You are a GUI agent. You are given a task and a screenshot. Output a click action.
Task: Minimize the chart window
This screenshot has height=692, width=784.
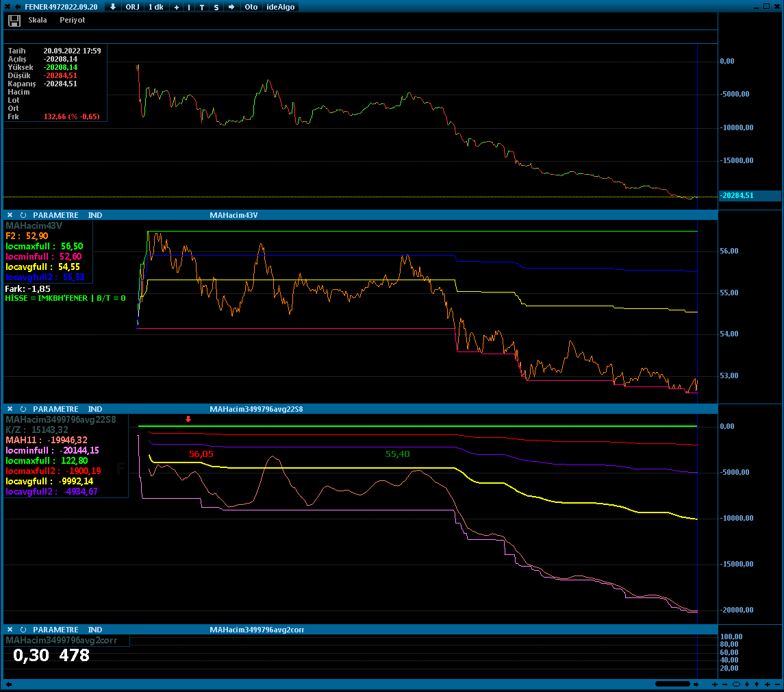coord(757,7)
